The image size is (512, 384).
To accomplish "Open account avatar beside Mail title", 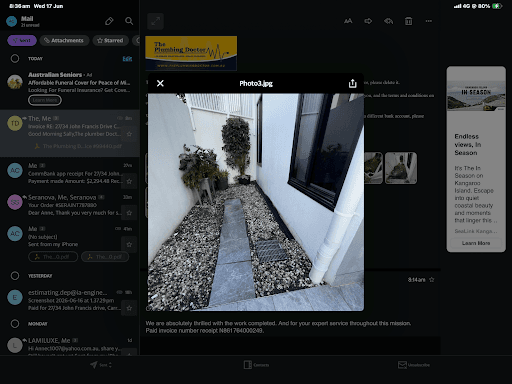I will coord(12,21).
